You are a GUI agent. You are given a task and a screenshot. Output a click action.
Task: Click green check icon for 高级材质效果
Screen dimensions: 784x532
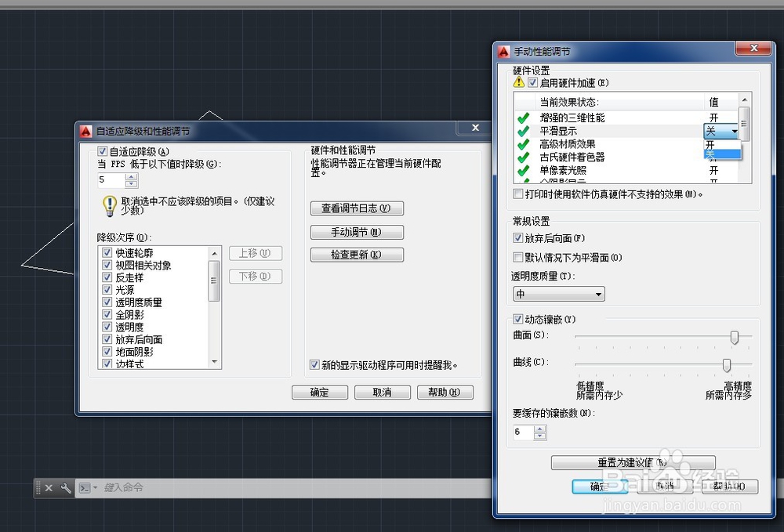(x=523, y=144)
